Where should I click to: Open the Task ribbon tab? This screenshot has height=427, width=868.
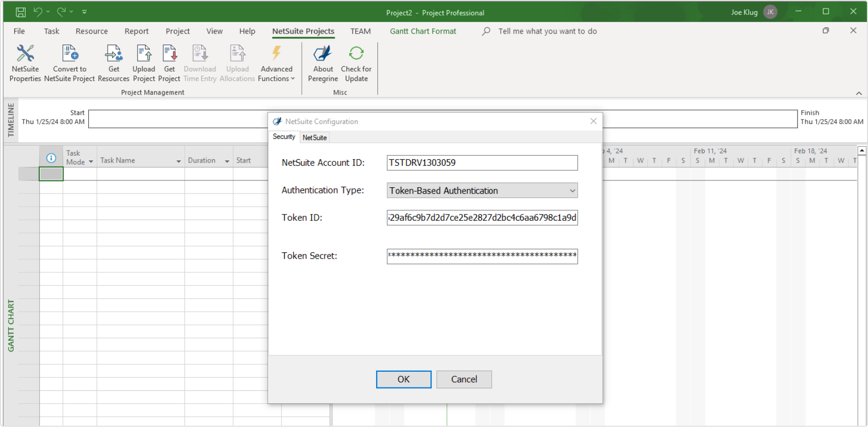[51, 32]
